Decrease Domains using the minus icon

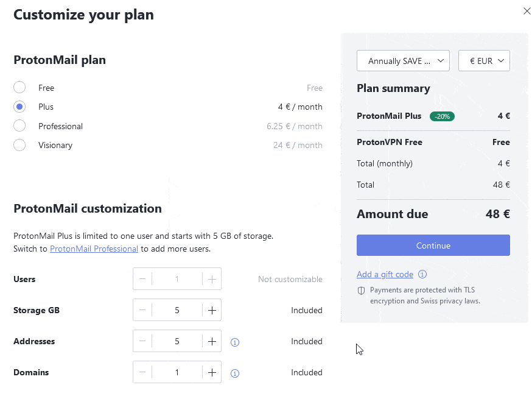click(x=142, y=372)
